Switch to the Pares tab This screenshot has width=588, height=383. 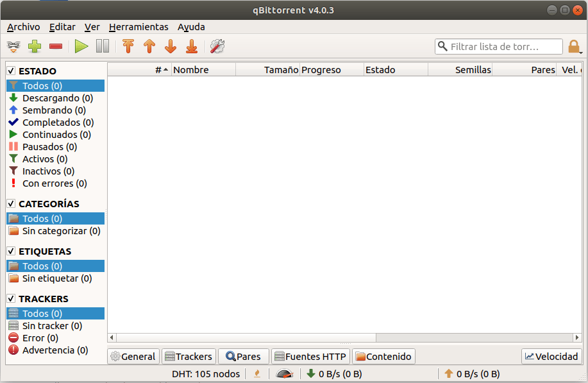(x=243, y=356)
